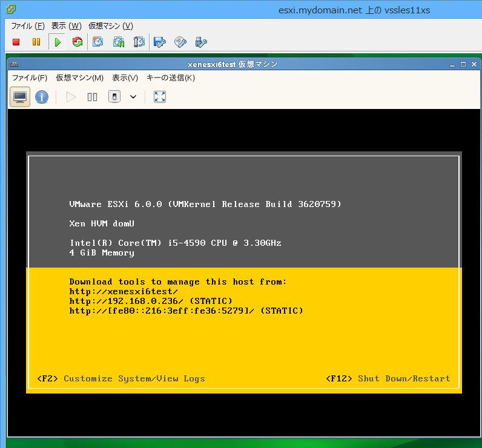Open キーの送信(K) menu in inner window
The height and width of the screenshot is (448, 482).
pos(170,77)
